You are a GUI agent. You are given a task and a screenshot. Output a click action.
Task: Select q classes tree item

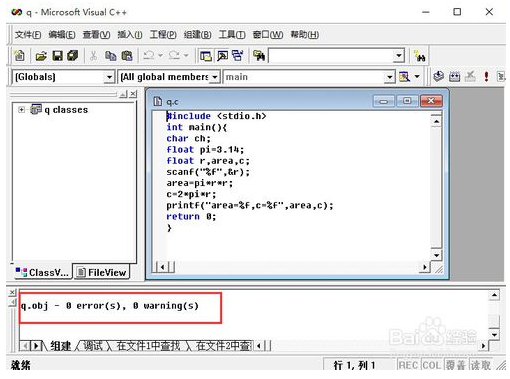tap(66, 110)
